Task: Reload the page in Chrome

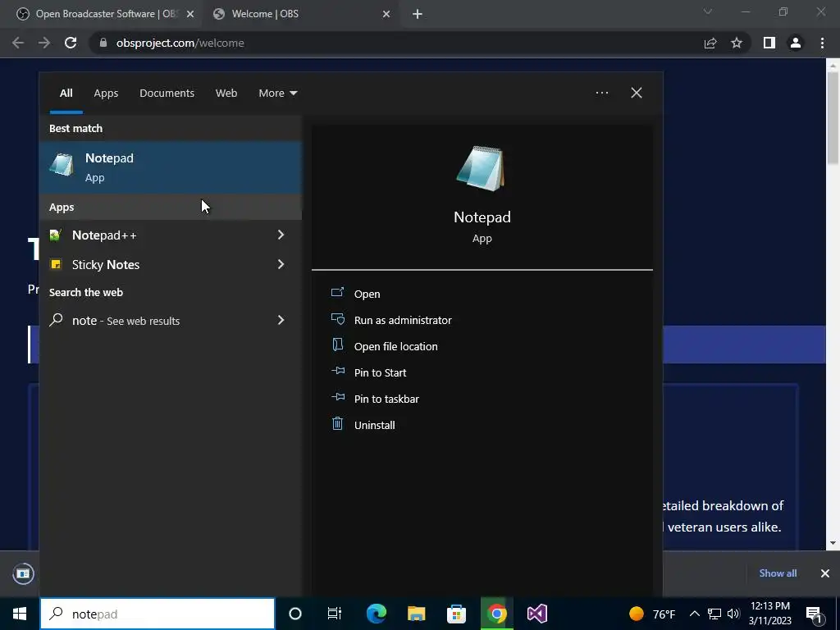Action: [71, 43]
